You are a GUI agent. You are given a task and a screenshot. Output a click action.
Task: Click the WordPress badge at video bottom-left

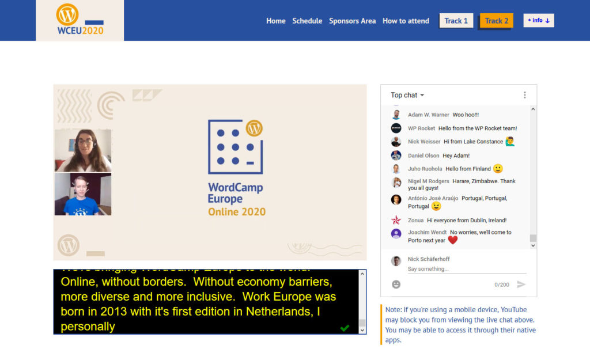[x=69, y=245]
